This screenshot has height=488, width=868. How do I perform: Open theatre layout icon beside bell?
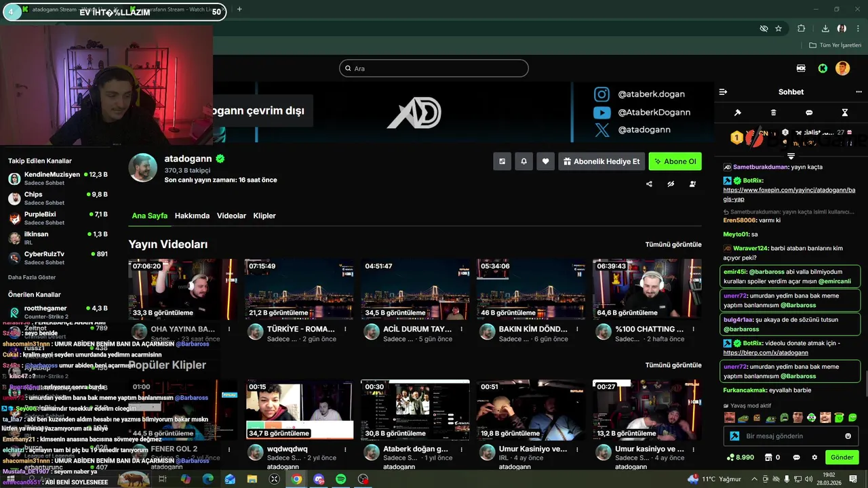[x=502, y=161]
